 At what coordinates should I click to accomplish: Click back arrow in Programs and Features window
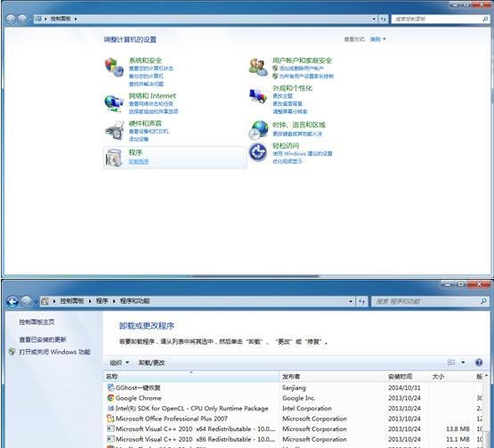(x=12, y=302)
